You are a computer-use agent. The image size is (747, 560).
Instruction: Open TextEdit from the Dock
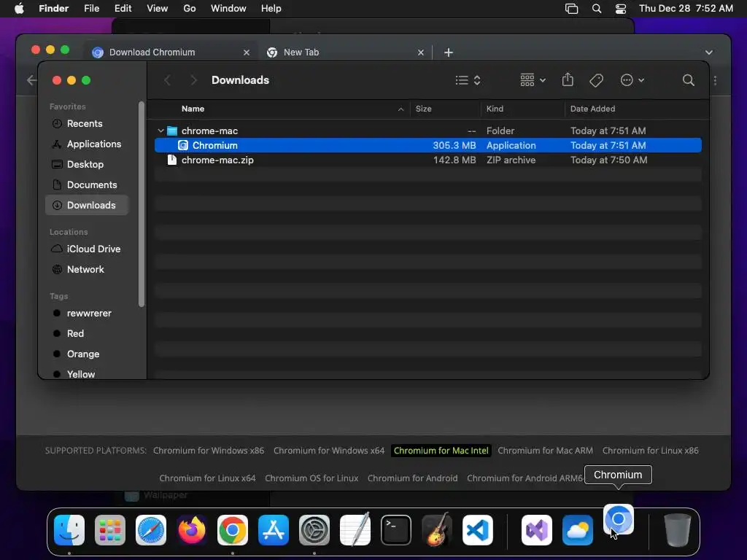point(355,530)
